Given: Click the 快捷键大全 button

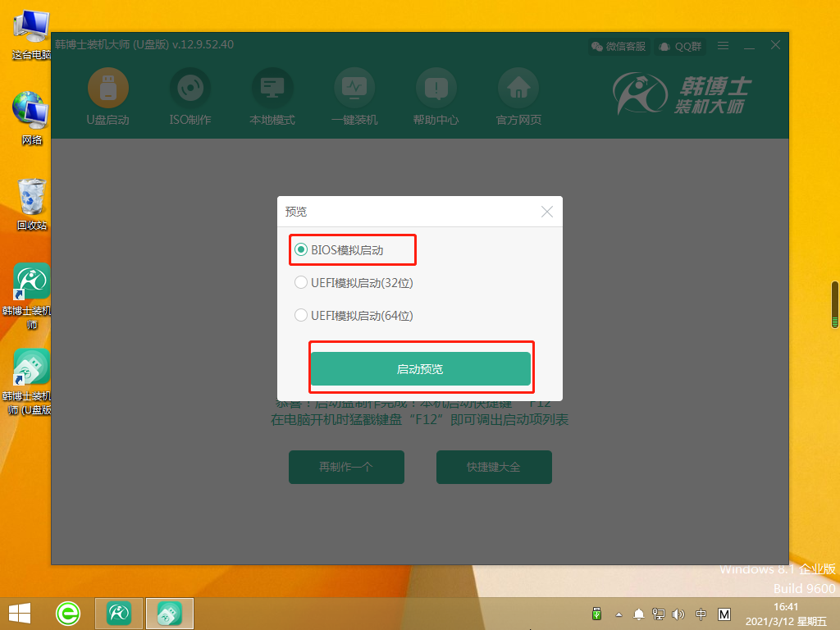Looking at the screenshot, I should pyautogui.click(x=494, y=467).
